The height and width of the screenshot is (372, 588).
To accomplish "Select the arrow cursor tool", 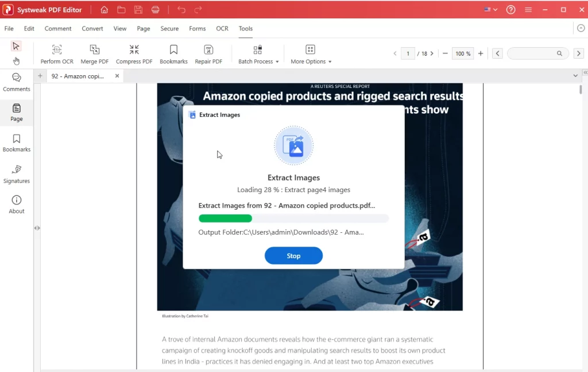I will point(16,46).
